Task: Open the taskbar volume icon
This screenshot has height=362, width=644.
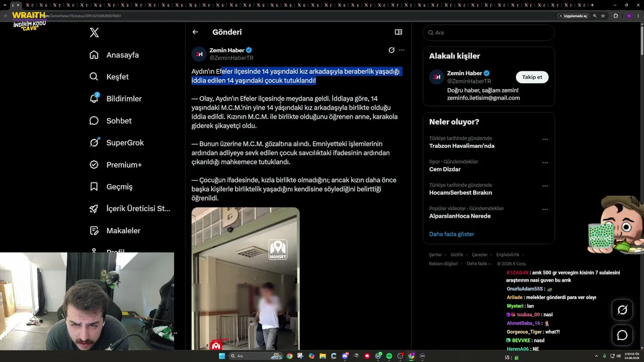Action: [619, 356]
